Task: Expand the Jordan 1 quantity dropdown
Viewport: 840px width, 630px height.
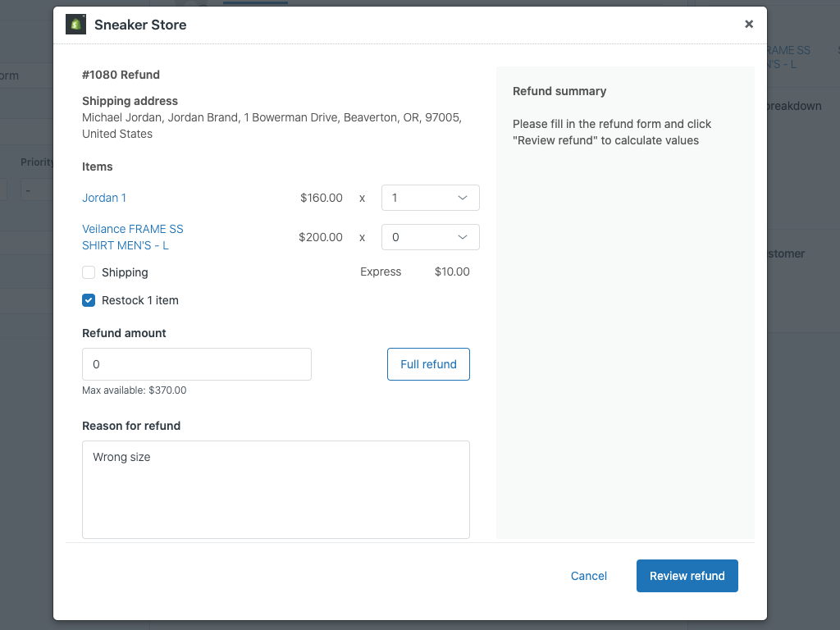Action: click(430, 198)
